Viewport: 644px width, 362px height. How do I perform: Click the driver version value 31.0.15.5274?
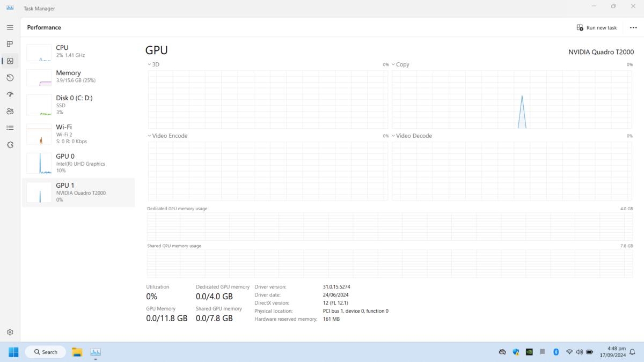[336, 287]
